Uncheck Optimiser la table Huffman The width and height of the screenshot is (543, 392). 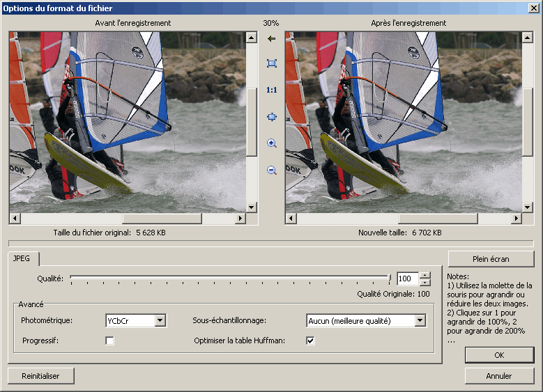click(310, 340)
